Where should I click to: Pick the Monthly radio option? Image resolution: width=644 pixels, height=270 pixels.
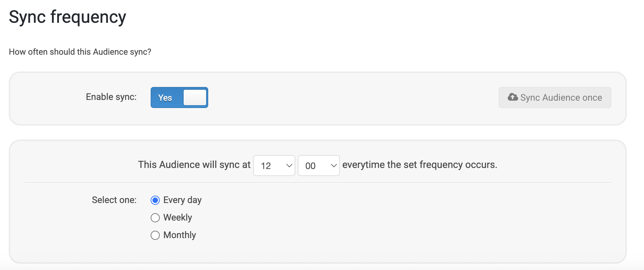155,235
